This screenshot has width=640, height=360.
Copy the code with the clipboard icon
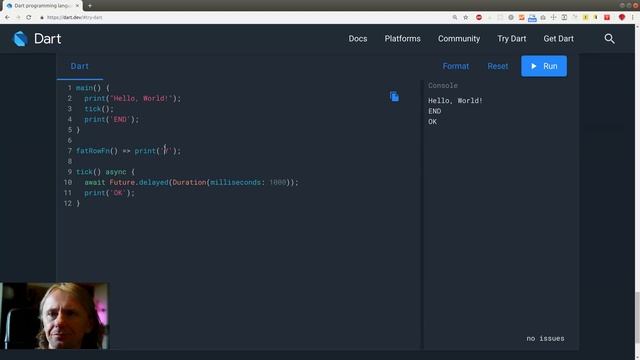coord(394,97)
